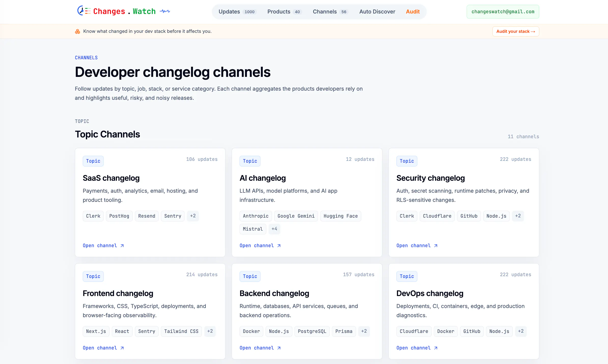The image size is (608, 364).
Task: Click the Cloudflare tag in DevOps changelog
Action: [414, 331]
